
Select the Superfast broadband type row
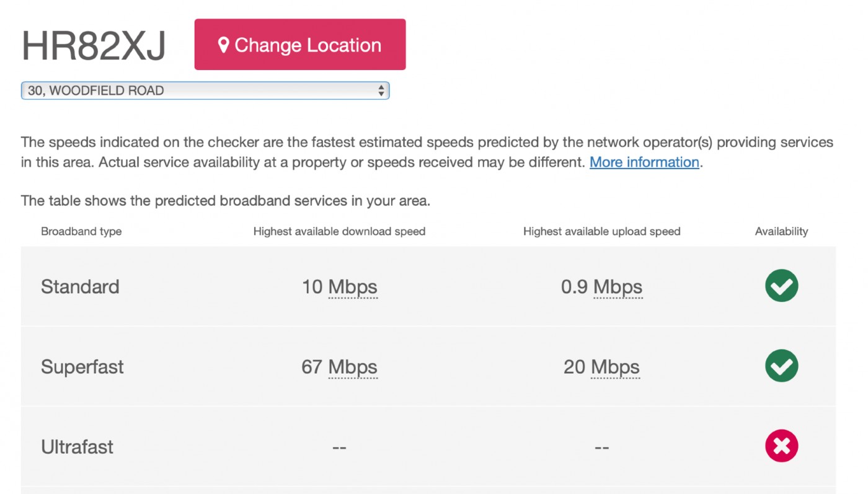tap(428, 366)
